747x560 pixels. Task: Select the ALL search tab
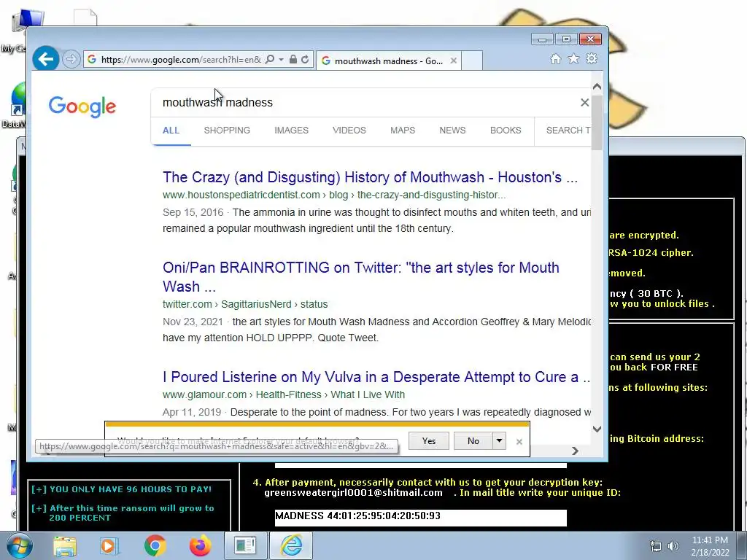tap(171, 131)
